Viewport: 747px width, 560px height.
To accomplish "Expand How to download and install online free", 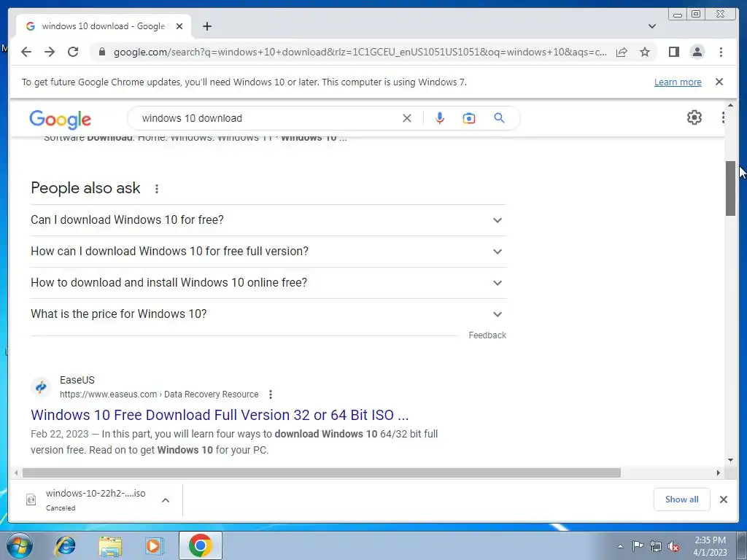I will click(x=268, y=283).
